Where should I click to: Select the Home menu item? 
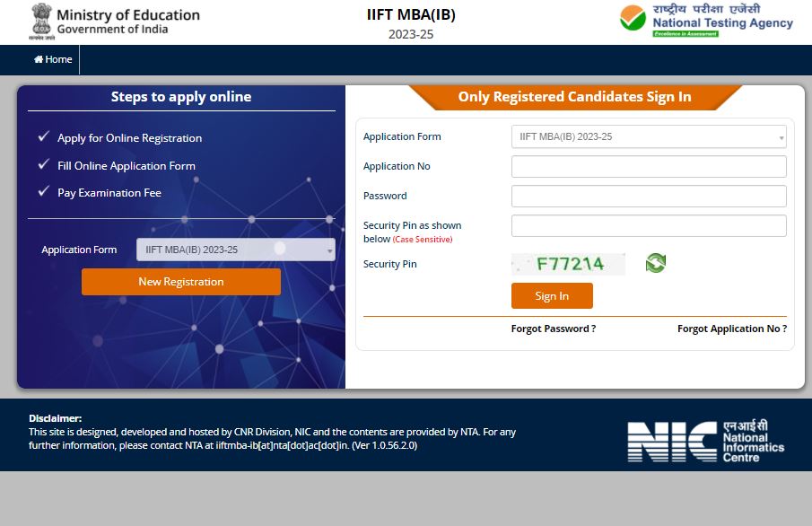click(x=52, y=59)
